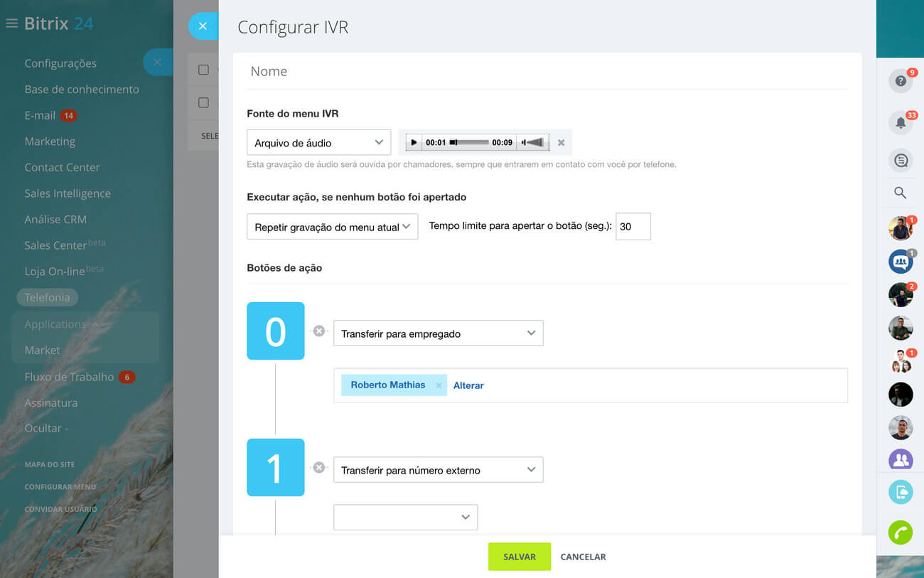Play the IVR audio recording

tap(414, 143)
